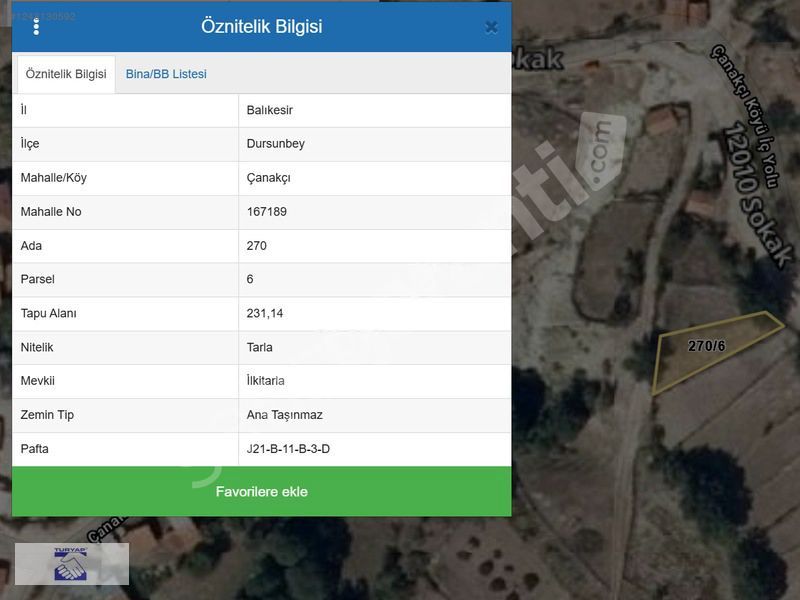
Task: Click the TURYAP handshake logo
Action: [71, 564]
